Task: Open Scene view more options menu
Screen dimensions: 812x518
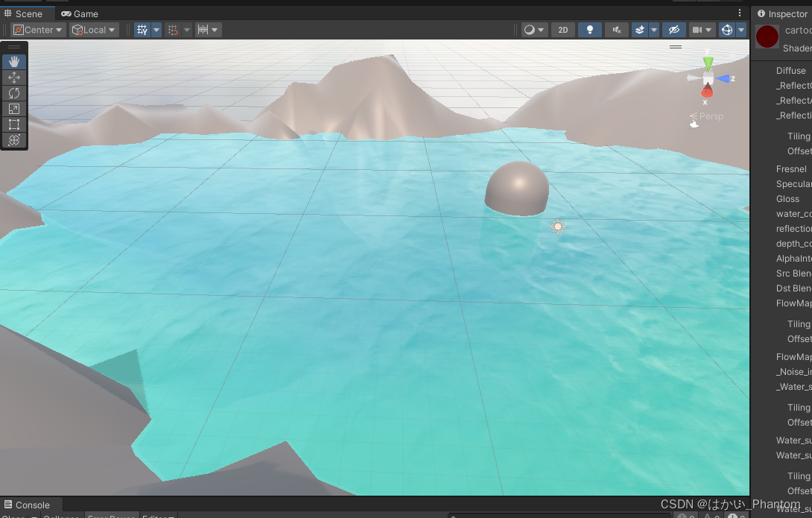Action: 740,13
